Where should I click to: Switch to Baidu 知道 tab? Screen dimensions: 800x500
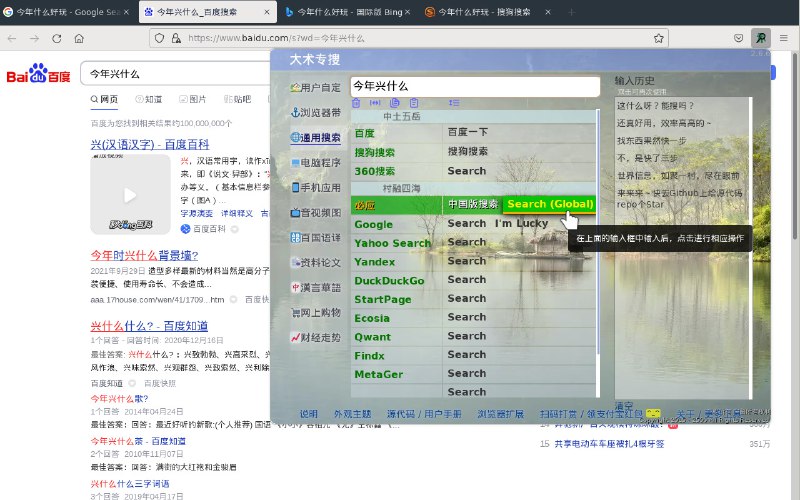(148, 99)
